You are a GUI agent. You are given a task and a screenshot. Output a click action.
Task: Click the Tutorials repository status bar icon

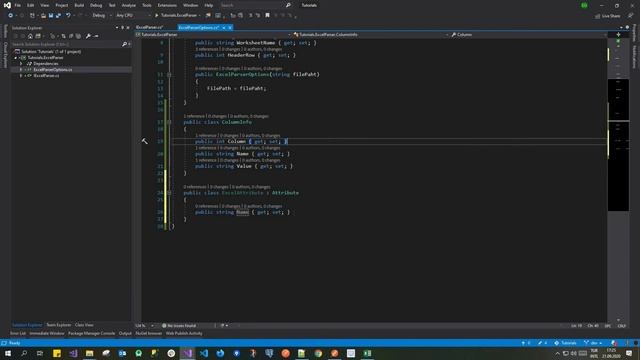[x=565, y=343]
